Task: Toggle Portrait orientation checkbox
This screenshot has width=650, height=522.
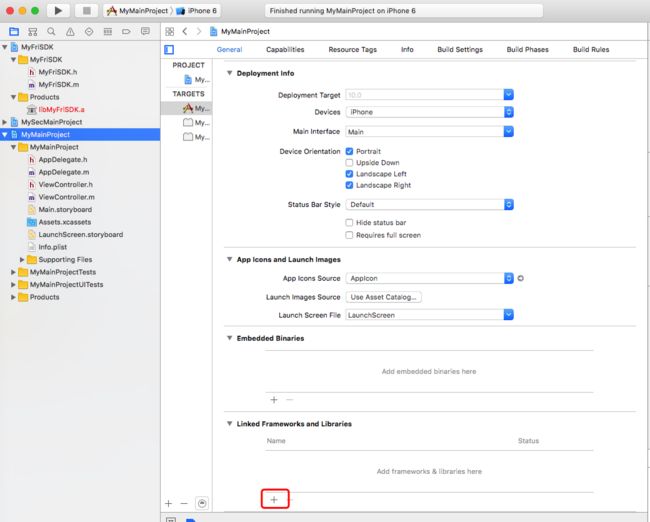Action: pos(349,151)
